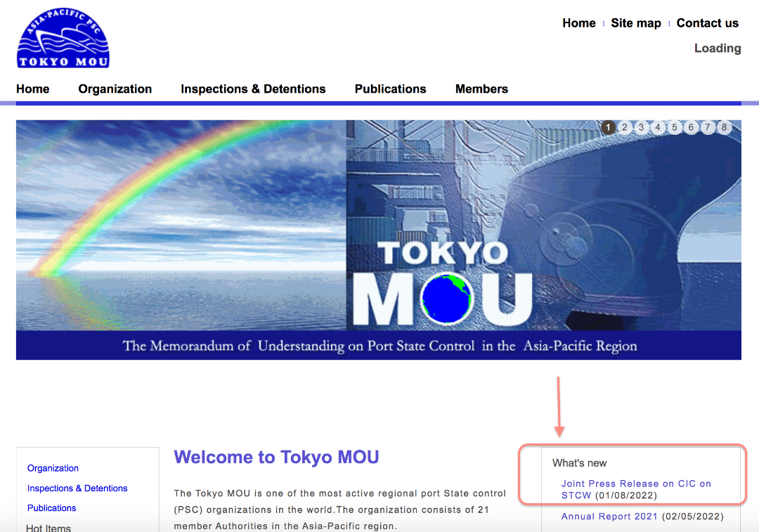Select banner slide indicator 6
The height and width of the screenshot is (532, 759).
pyautogui.click(x=692, y=127)
